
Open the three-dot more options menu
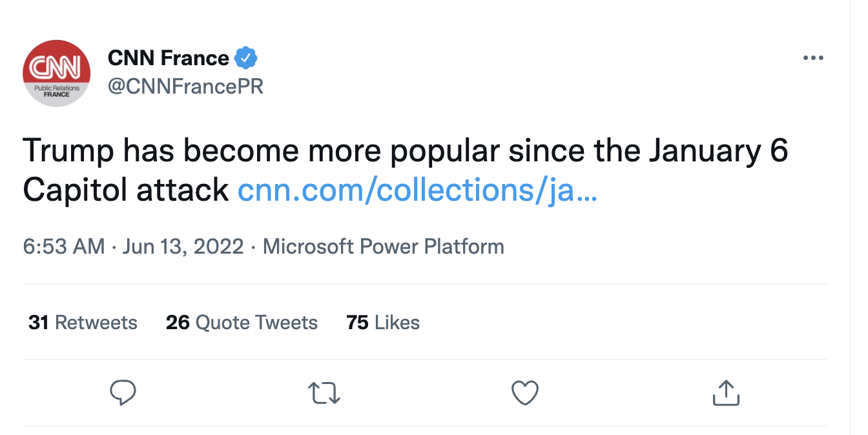click(x=813, y=58)
